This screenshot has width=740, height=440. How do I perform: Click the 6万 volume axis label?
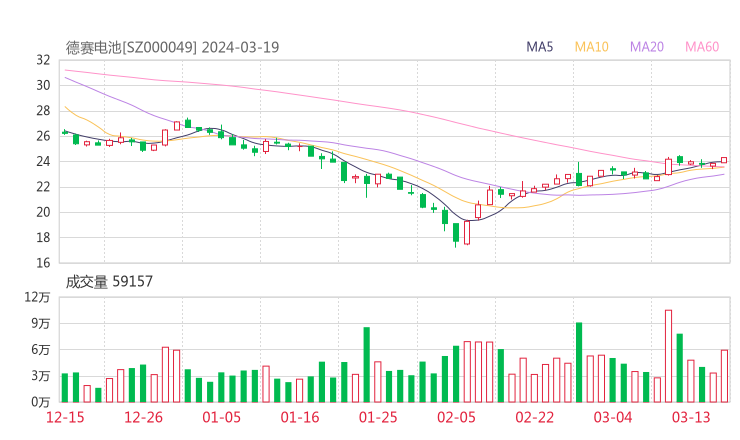click(41, 350)
